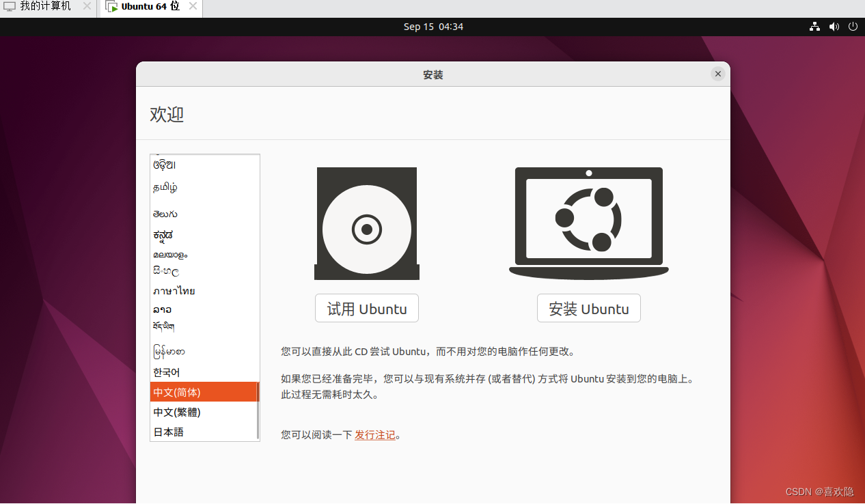Open the network status icon in top bar

pos(814,27)
